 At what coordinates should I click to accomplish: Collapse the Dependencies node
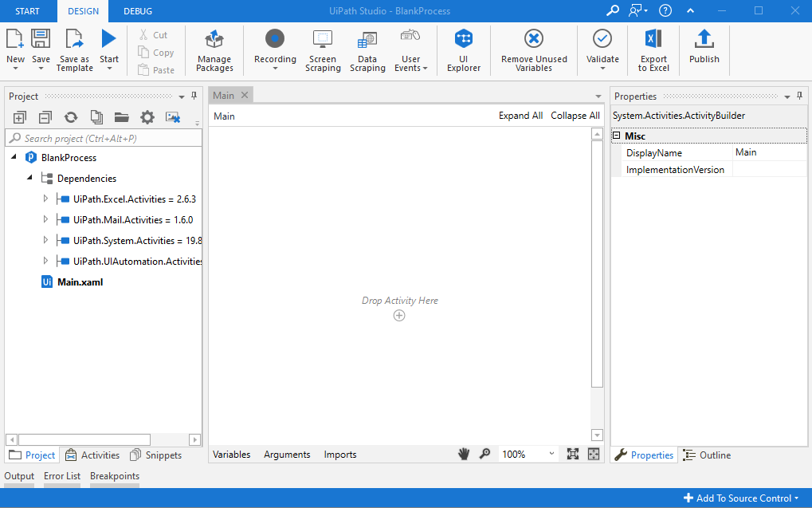29,178
